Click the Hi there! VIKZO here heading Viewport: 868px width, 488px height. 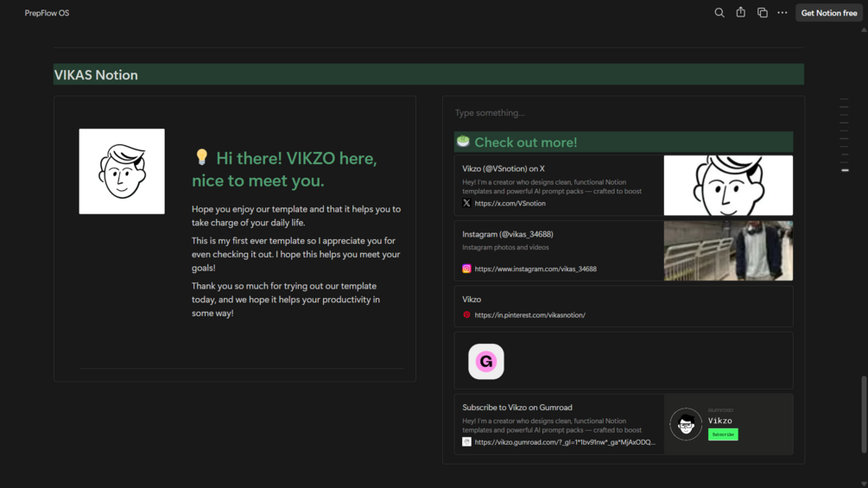pos(284,169)
